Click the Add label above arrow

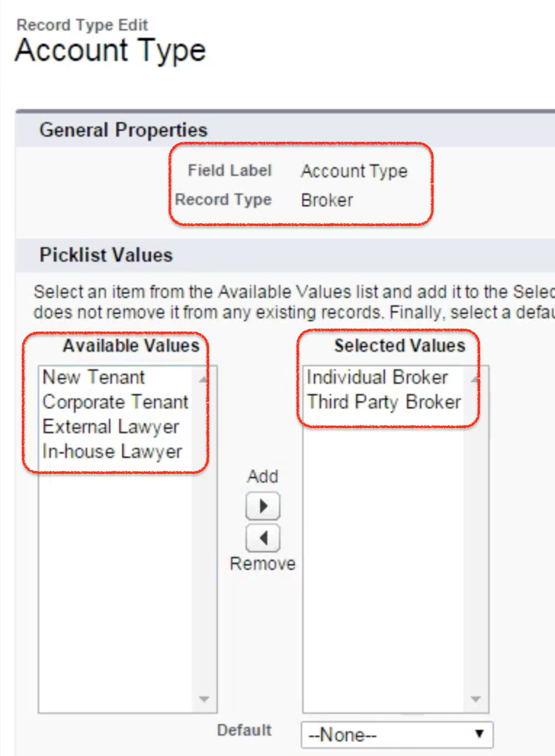[x=262, y=476]
